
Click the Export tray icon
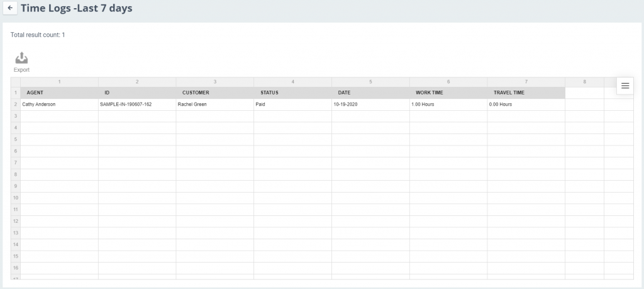click(x=21, y=58)
